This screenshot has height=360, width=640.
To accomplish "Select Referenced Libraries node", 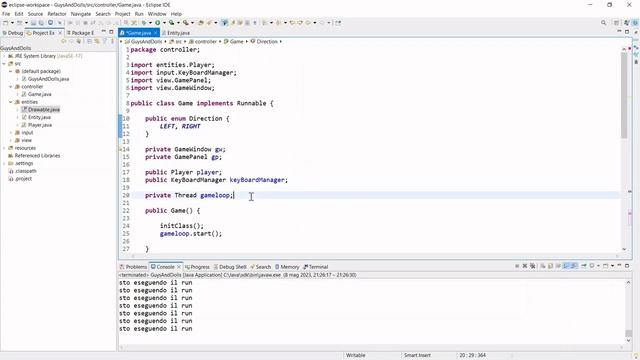I will (37, 156).
